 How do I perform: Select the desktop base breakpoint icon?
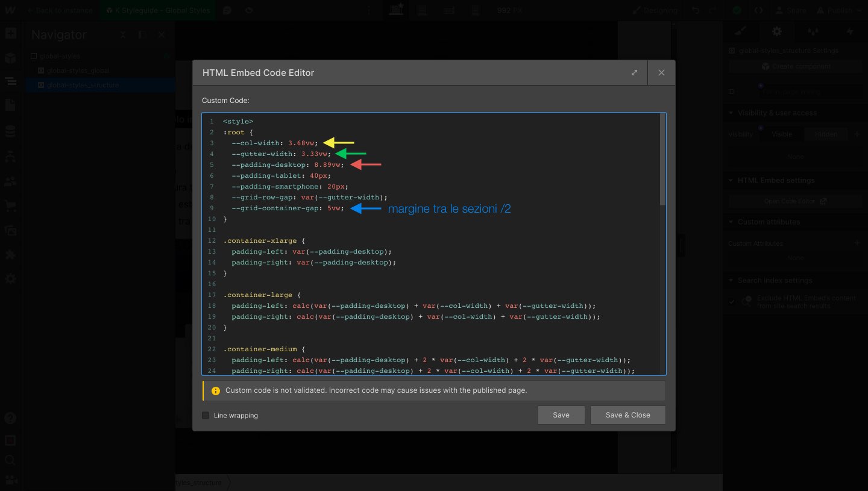tap(397, 10)
